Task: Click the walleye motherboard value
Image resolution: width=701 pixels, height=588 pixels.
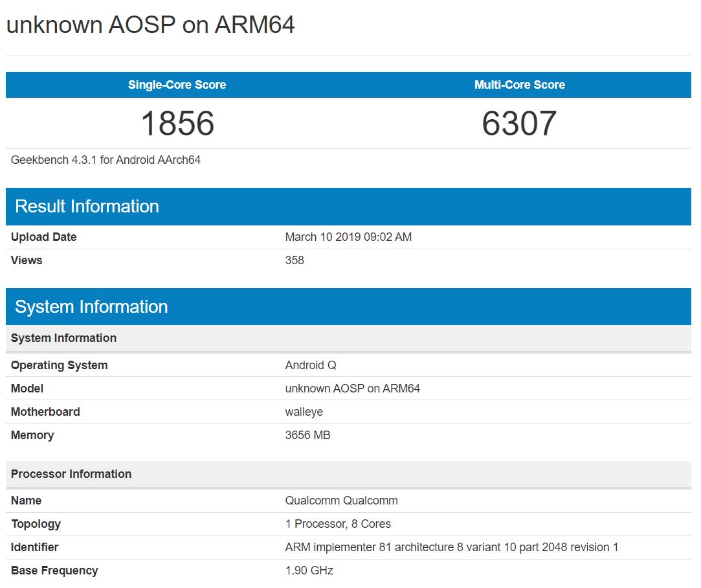Action: tap(304, 412)
